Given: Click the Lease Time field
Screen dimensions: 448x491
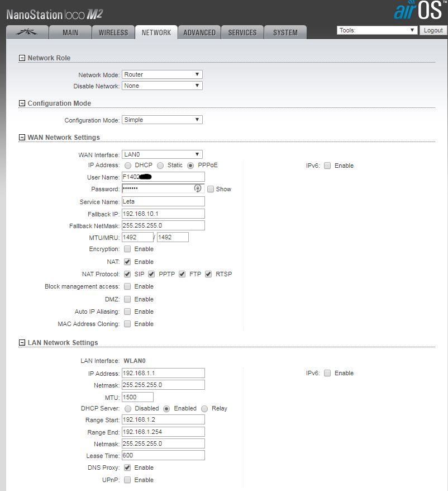Looking at the screenshot, I should coord(163,455).
